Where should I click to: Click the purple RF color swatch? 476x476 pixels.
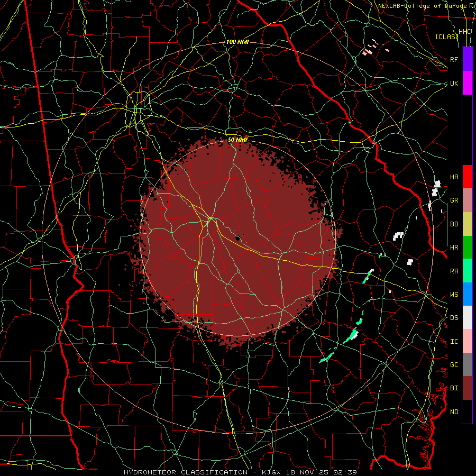pyautogui.click(x=467, y=59)
